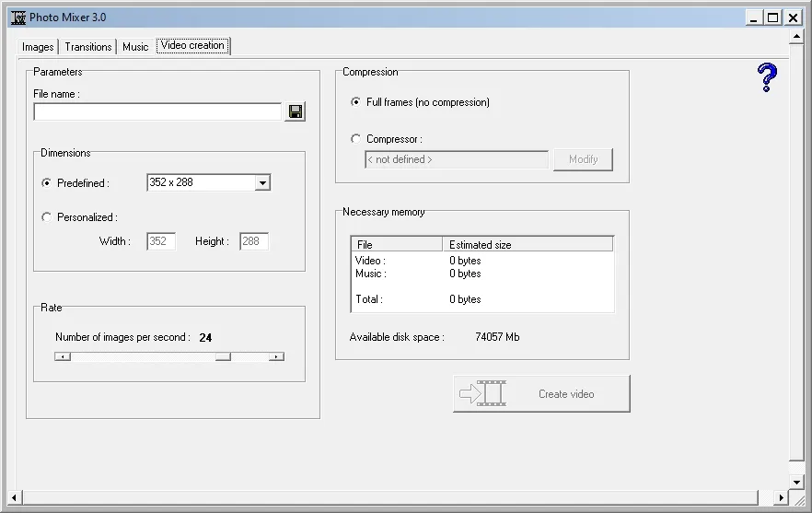Click the Photo Mixer title bar icon
The image size is (812, 513).
[18, 17]
